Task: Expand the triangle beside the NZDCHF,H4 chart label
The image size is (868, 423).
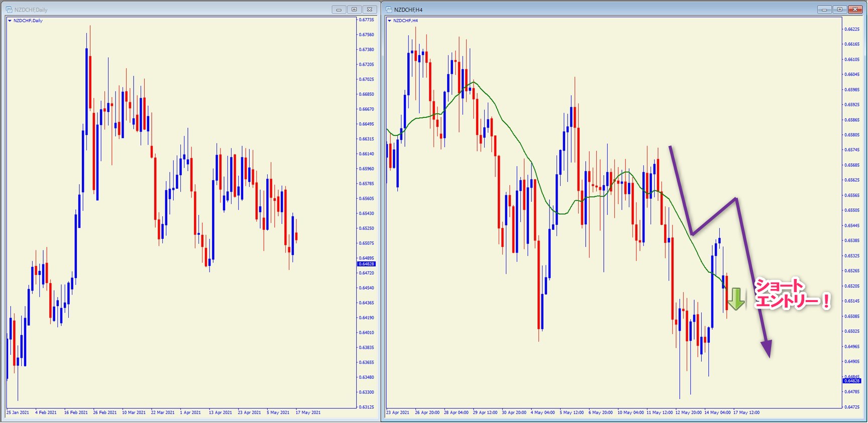Action: tap(389, 21)
